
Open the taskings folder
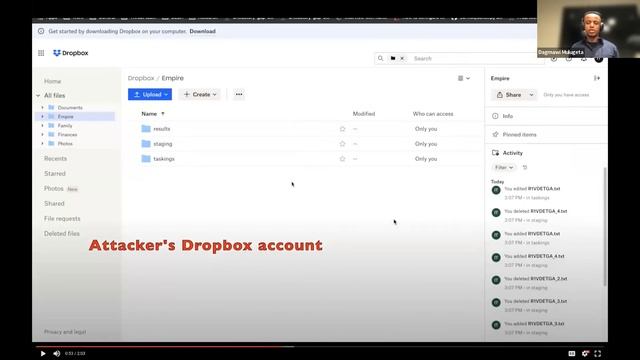[x=164, y=159]
